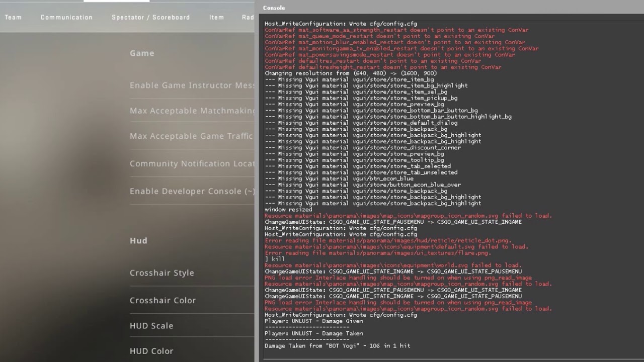Screen dimensions: 644x362
Task: Select the Item settings tab
Action: [x=216, y=17]
